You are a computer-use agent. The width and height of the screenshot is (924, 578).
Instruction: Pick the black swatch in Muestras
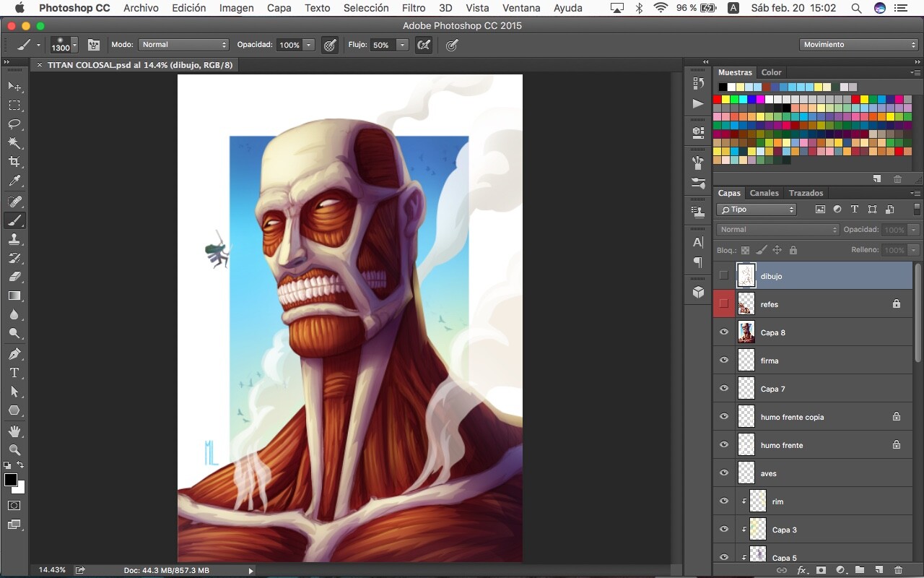(723, 87)
